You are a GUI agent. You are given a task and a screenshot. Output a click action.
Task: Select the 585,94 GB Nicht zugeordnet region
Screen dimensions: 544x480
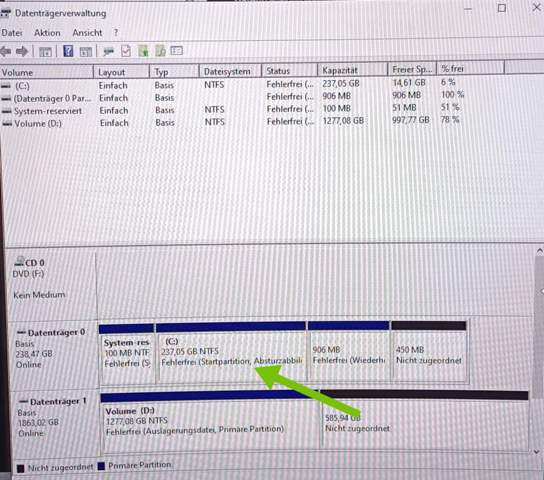coord(425,422)
